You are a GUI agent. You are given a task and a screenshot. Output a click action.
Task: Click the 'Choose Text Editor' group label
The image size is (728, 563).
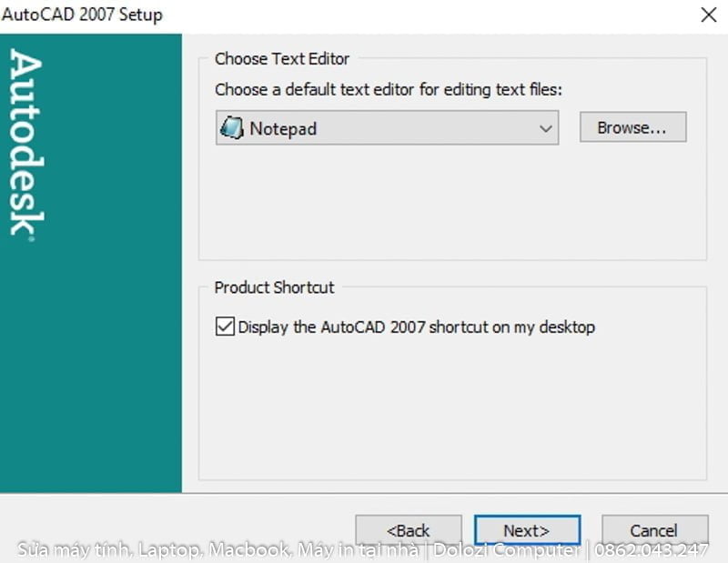click(281, 59)
